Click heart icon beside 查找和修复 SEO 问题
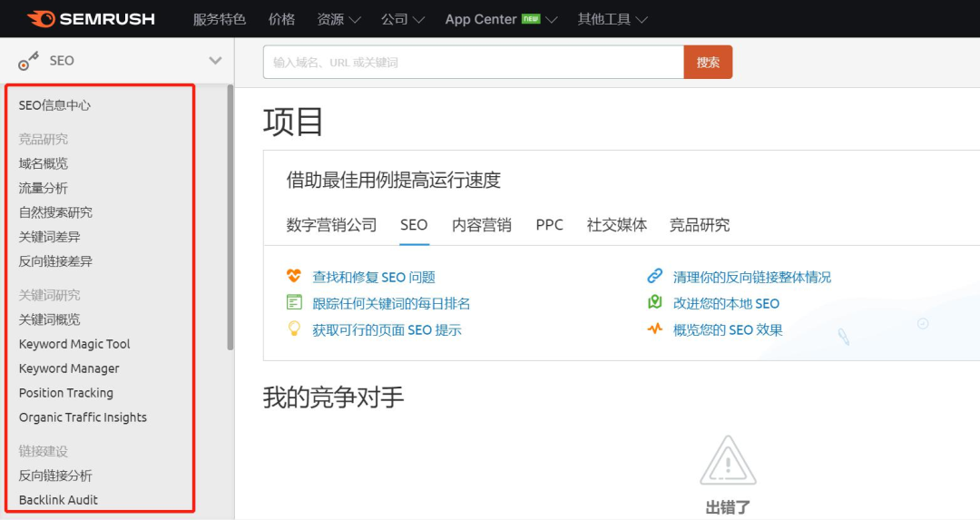980x520 pixels. pyautogui.click(x=294, y=276)
